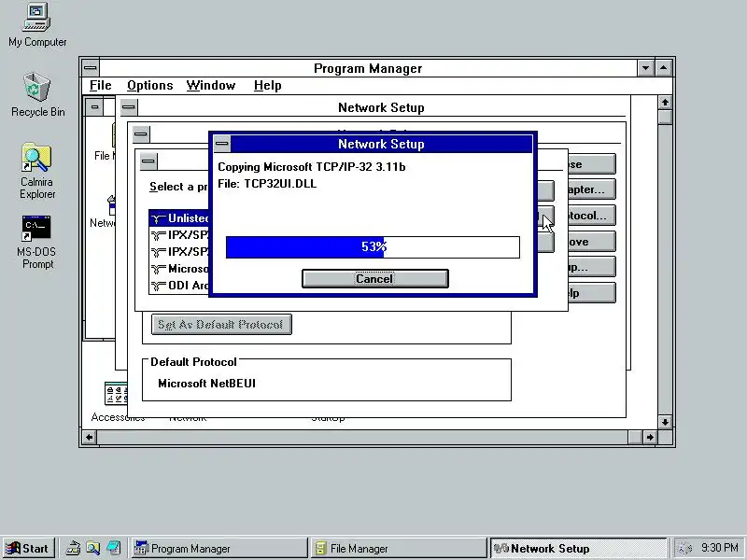Open the control menu of the copying dialog
Screen dimensions: 747x560
click(222, 144)
